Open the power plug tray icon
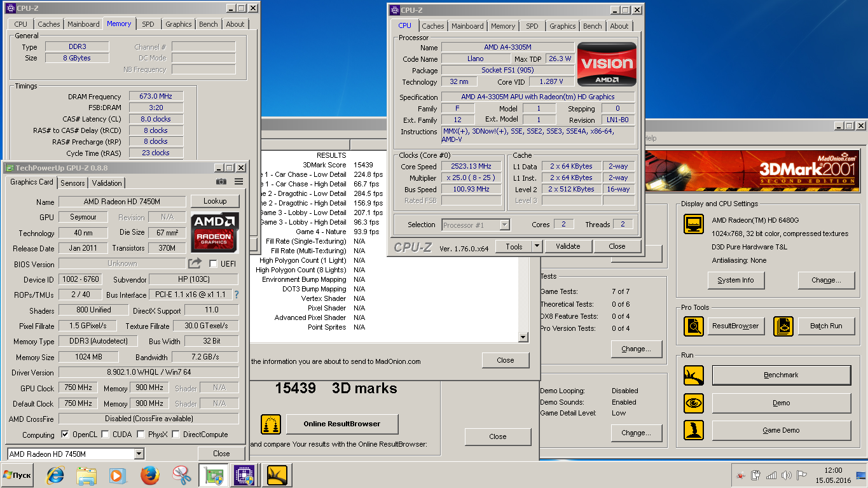868x488 pixels. click(756, 475)
